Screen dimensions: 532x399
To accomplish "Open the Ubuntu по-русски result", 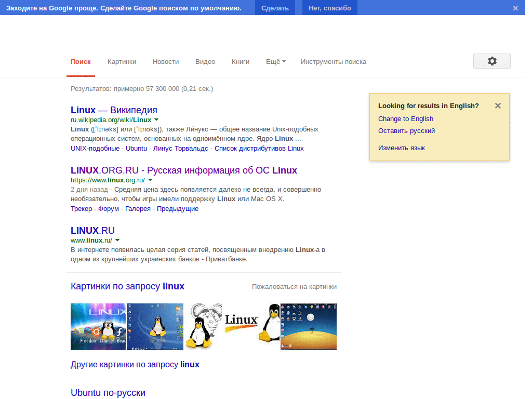I will (108, 393).
